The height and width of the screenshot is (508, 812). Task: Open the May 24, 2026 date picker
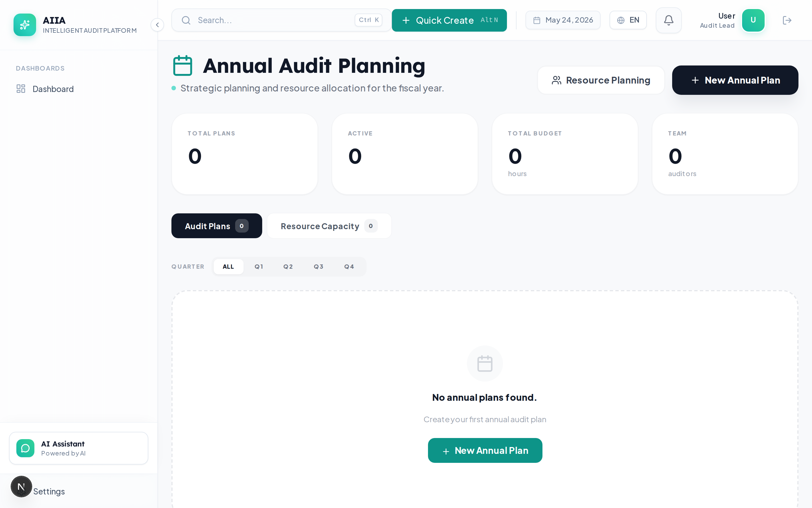[563, 20]
